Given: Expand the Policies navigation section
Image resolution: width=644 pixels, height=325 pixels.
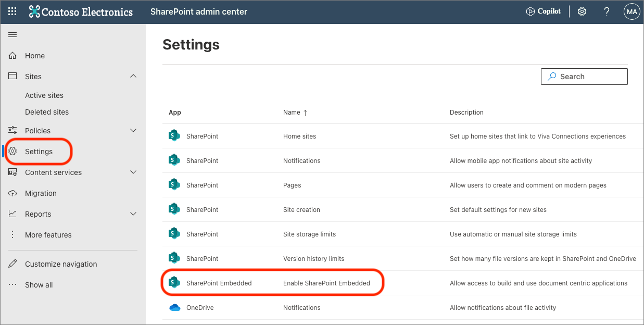Looking at the screenshot, I should coord(133,130).
